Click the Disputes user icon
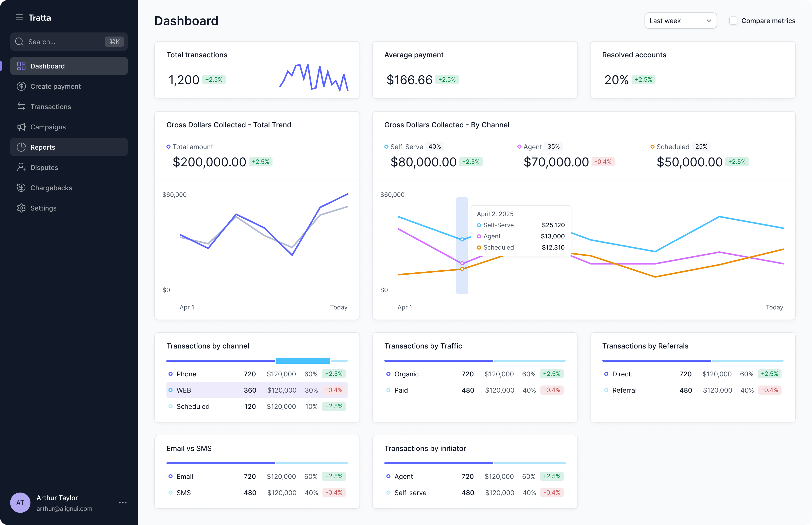The height and width of the screenshot is (525, 812). click(21, 167)
